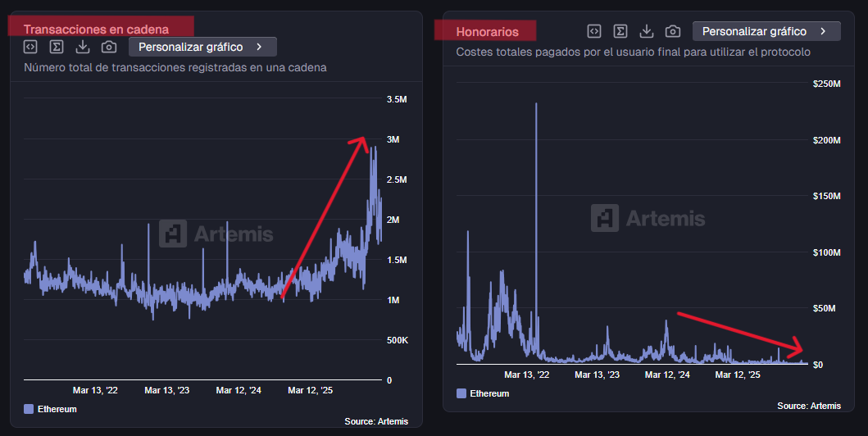Screen dimensions: 868x436
Task: Open embed code icon in Transacciones chart
Action: tap(30, 47)
